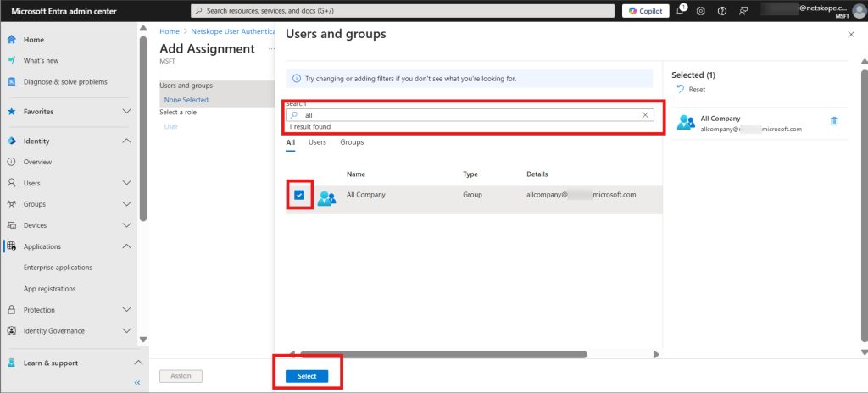Click the Favorites star icon
868x393 pixels.
point(11,111)
